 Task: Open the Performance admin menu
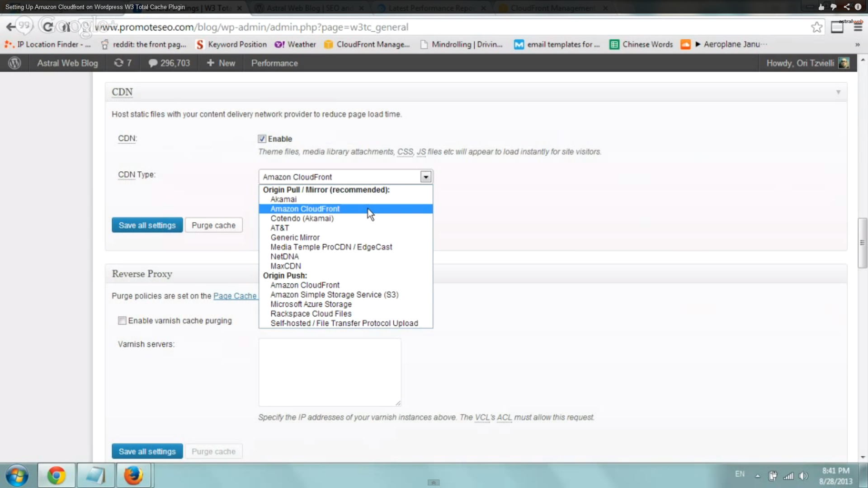[x=274, y=63]
